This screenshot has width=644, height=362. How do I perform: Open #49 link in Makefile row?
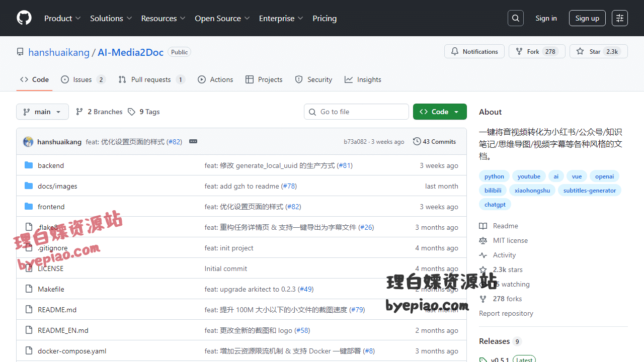click(306, 289)
